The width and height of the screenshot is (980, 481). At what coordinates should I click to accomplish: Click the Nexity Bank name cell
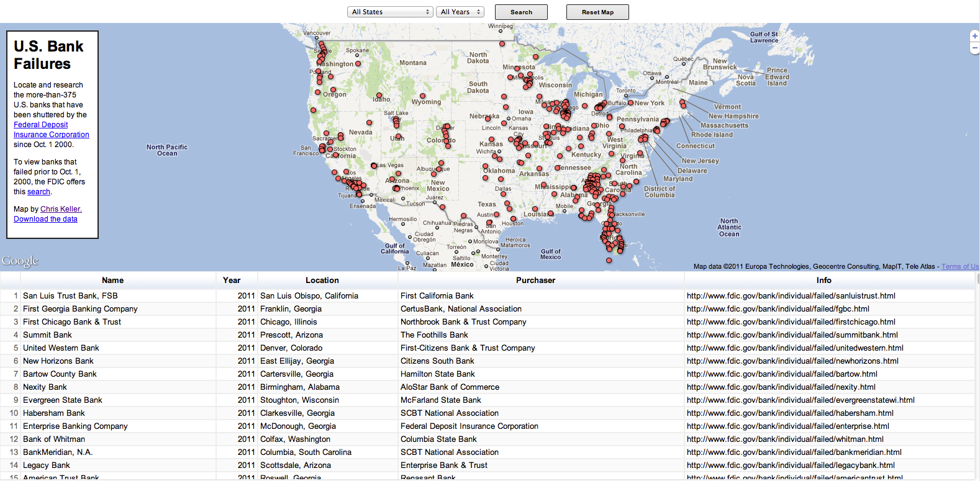(x=45, y=387)
